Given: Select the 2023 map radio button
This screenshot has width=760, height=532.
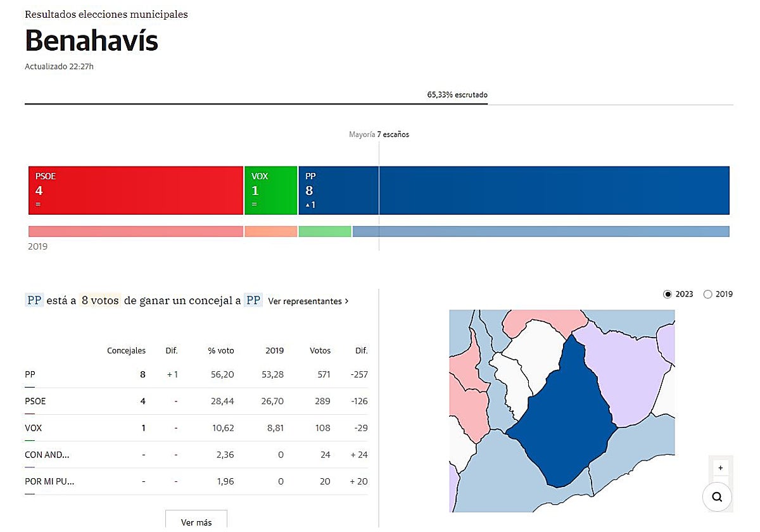Looking at the screenshot, I should click(667, 294).
